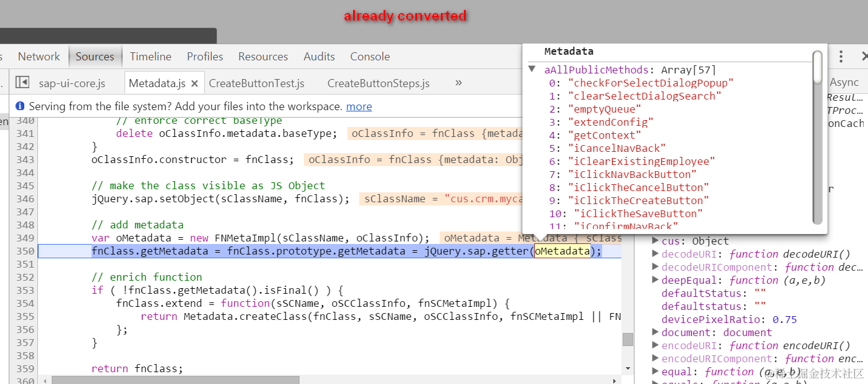Open the CreateButtonSteps.js file tab
Screen dimensions: 868x384
pos(379,83)
